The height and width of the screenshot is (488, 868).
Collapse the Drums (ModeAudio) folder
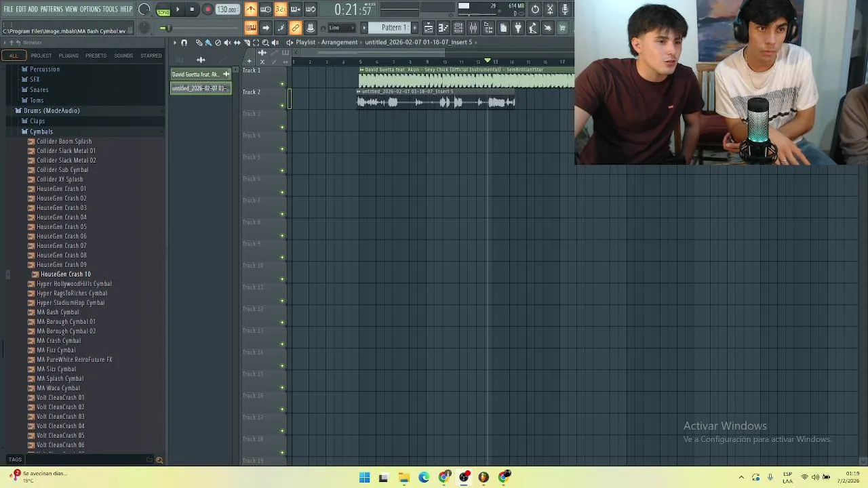52,110
